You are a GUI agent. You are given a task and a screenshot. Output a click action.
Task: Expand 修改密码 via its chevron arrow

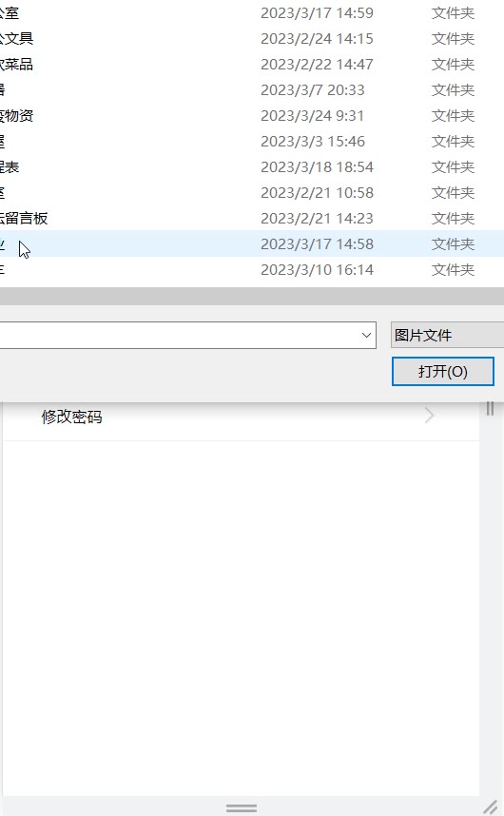click(429, 416)
